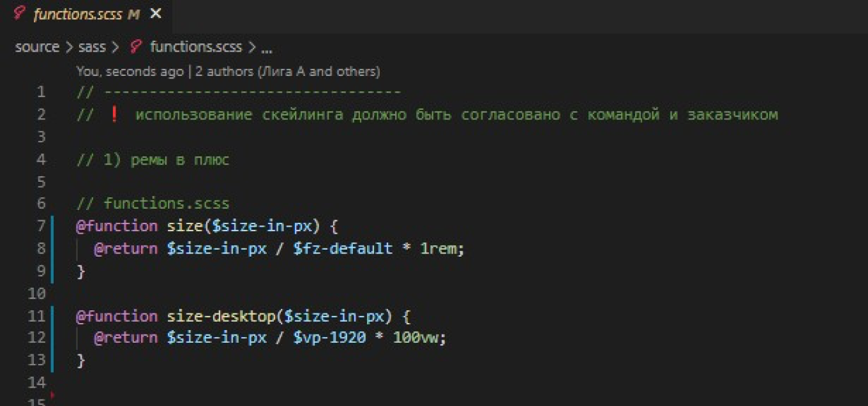Click line number 11 in the gutter
This screenshot has height=406, width=868.
(x=37, y=316)
